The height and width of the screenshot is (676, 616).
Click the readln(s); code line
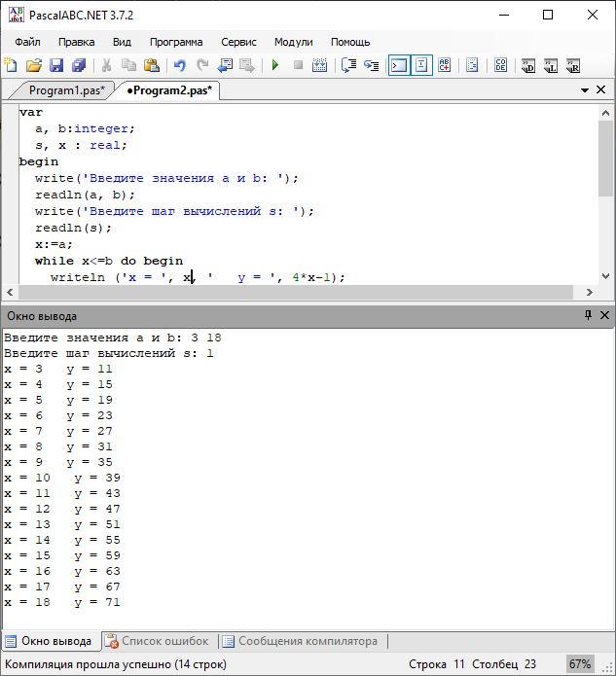coord(73,228)
